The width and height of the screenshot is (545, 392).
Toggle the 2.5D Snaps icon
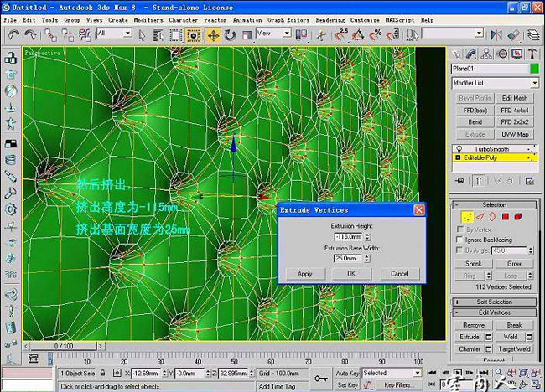pyautogui.click(x=341, y=34)
